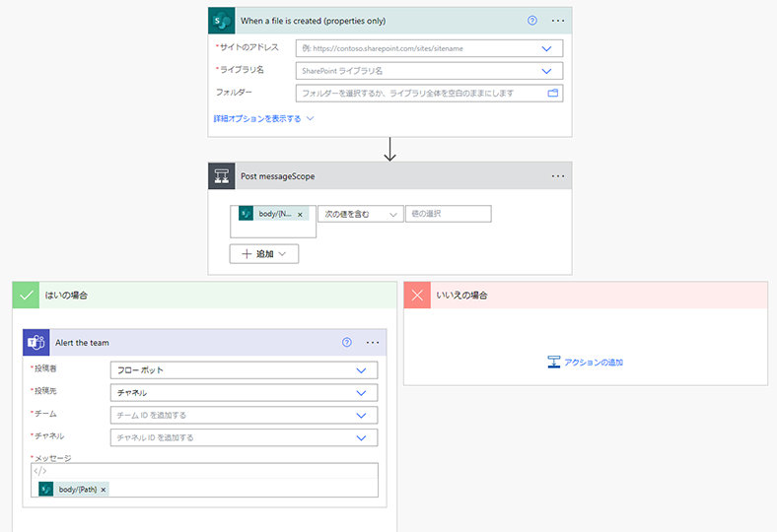Viewport: 777px width, 532px height.
Task: Open help for Alert the team action
Action: 347,343
